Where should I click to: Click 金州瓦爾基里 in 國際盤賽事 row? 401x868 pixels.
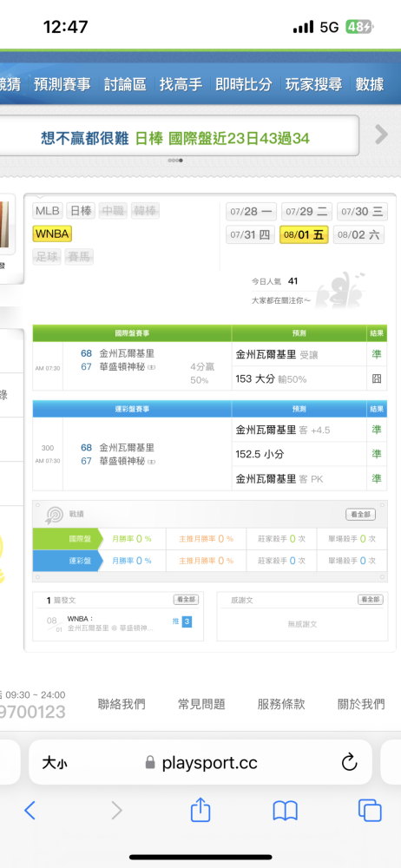click(127, 353)
